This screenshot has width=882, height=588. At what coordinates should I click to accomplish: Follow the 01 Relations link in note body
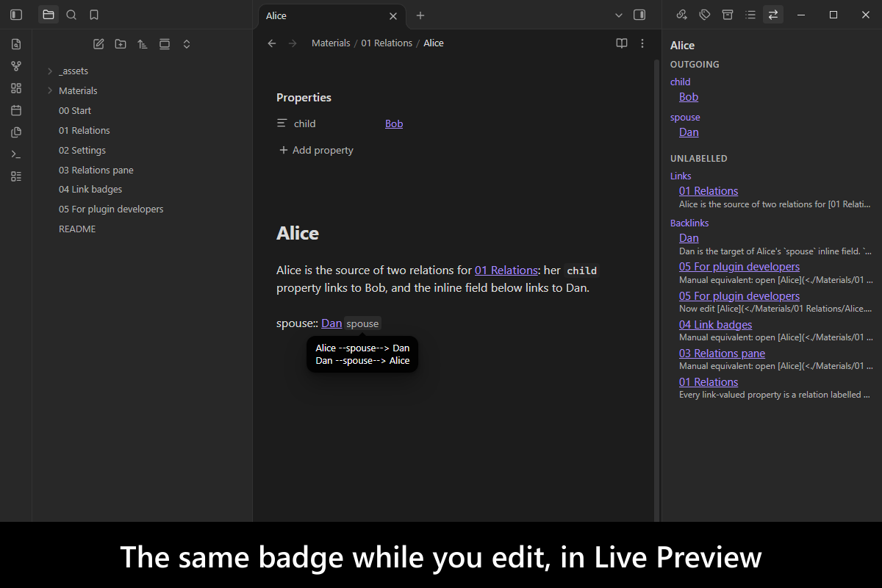point(506,270)
